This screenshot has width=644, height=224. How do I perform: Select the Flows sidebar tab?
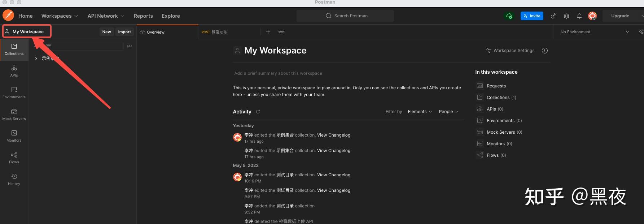pyautogui.click(x=14, y=158)
